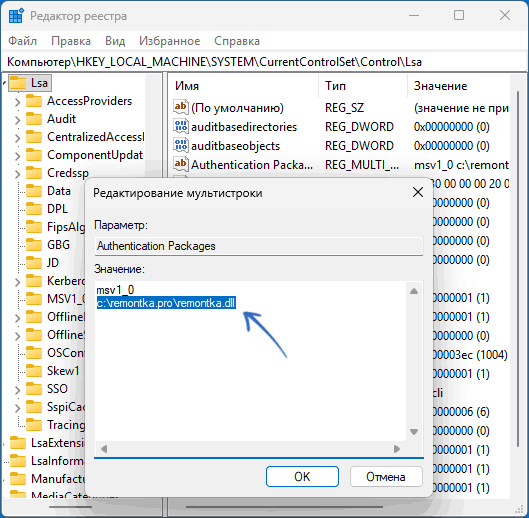Click the highlighted c:\remontka.pro\remontka.dll line
529x518 pixels.
click(x=166, y=303)
